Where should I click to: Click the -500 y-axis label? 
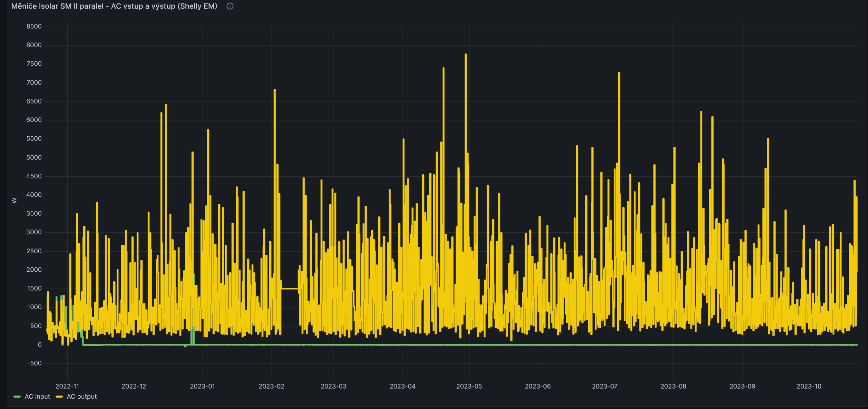34,363
